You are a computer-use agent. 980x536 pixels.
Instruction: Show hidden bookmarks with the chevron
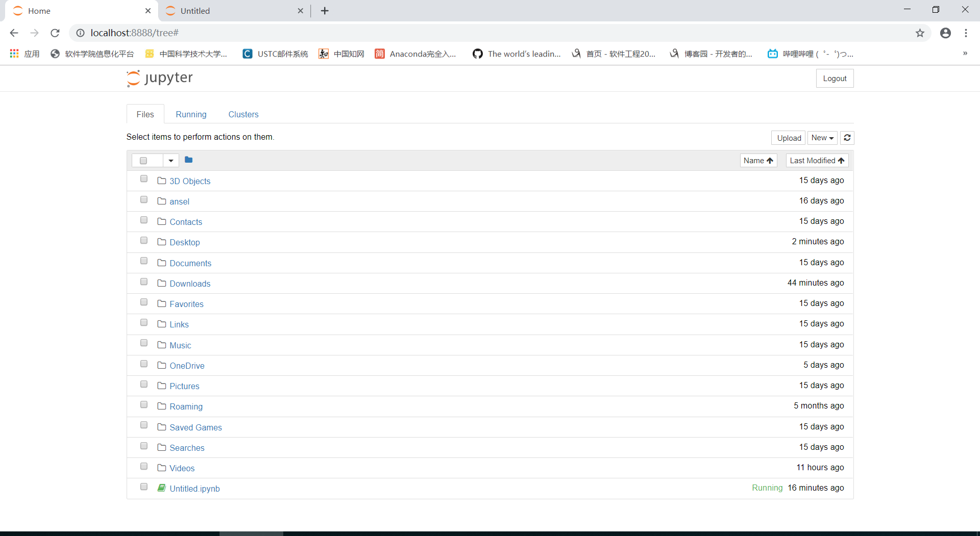(x=965, y=54)
